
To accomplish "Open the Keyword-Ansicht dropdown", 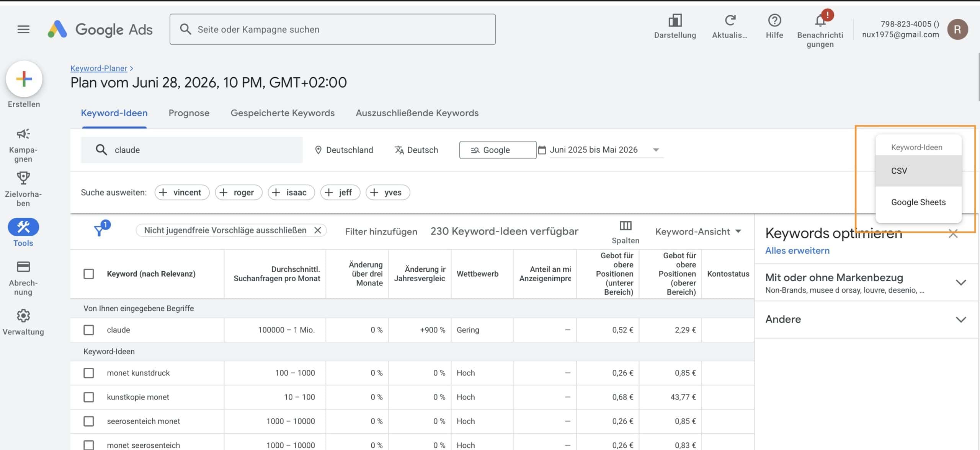I will pos(698,232).
